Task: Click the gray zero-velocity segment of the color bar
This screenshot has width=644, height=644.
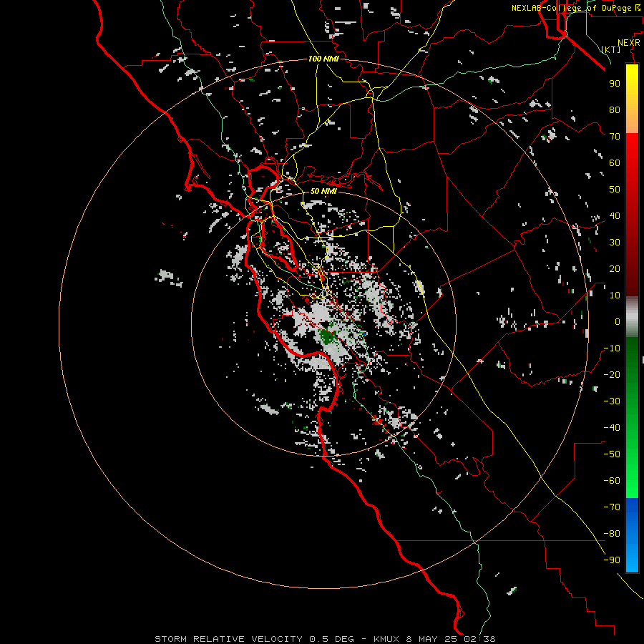Action: point(632,317)
